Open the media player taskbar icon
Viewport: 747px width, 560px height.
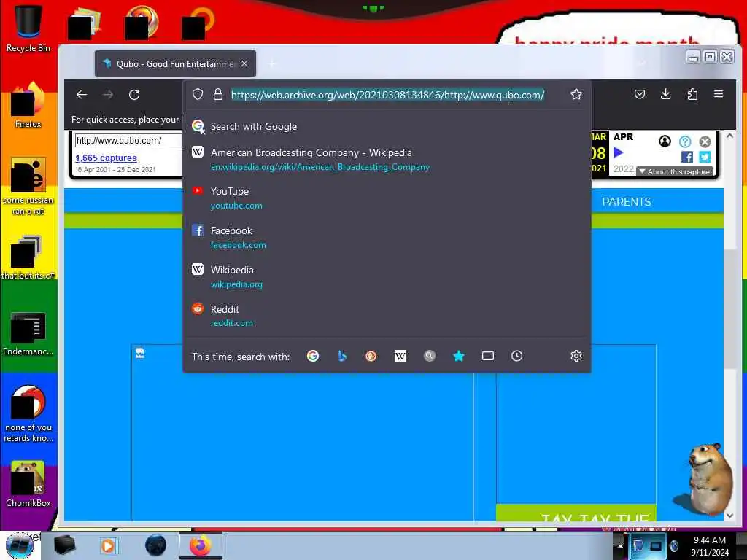point(108,545)
